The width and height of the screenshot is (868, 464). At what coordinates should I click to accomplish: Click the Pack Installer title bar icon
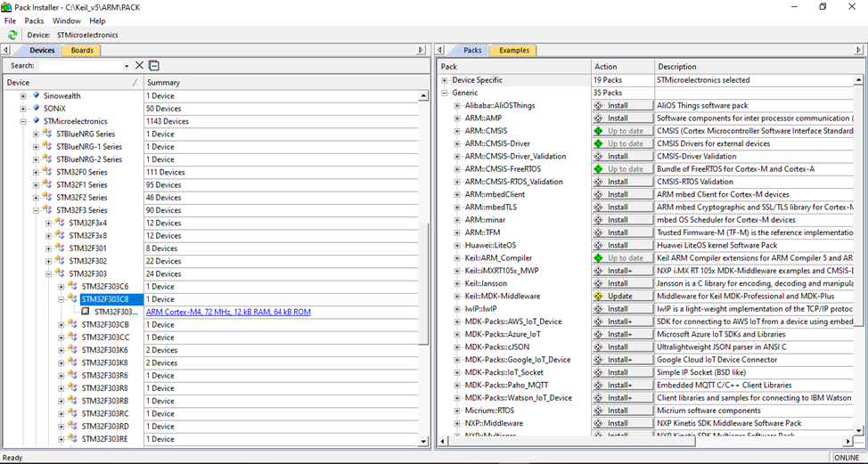coord(6,7)
